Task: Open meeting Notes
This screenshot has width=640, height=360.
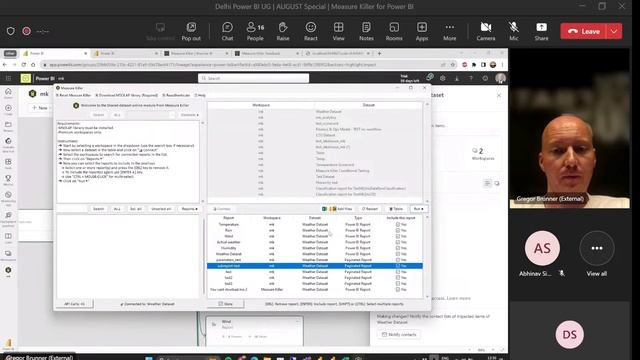Action: [366, 31]
